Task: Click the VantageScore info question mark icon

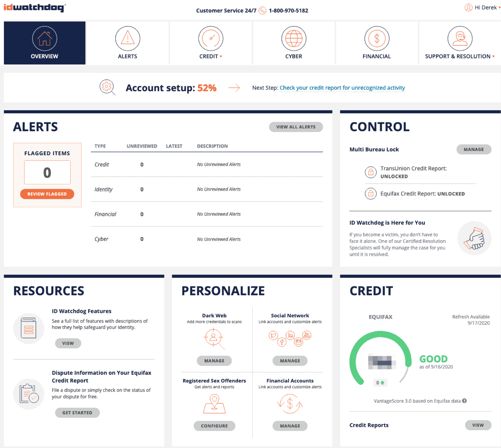Action: coord(464,401)
